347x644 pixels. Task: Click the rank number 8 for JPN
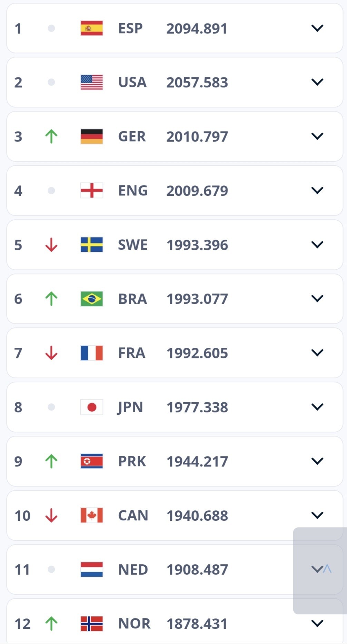[x=18, y=407]
